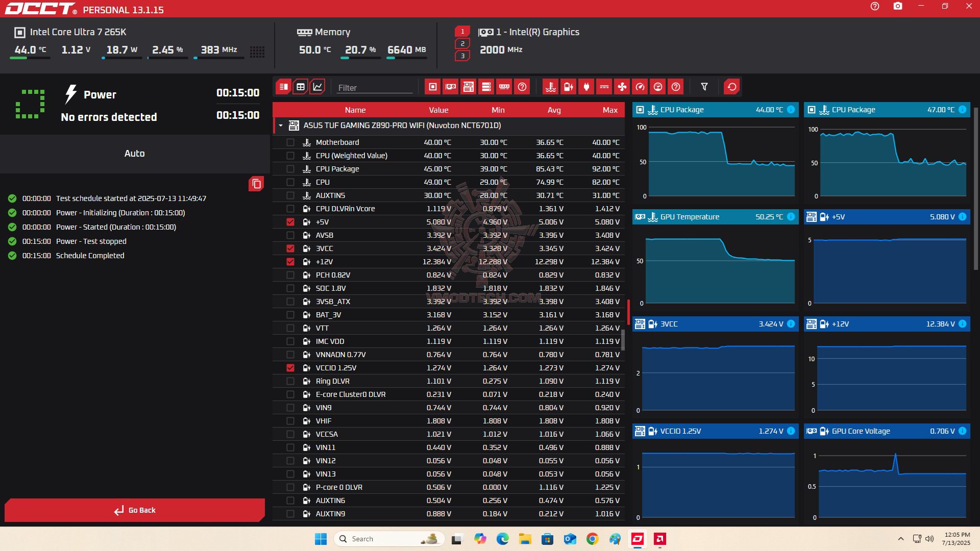The image size is (980, 551).
Task: Switch to table view mode icon
Action: coord(301,87)
